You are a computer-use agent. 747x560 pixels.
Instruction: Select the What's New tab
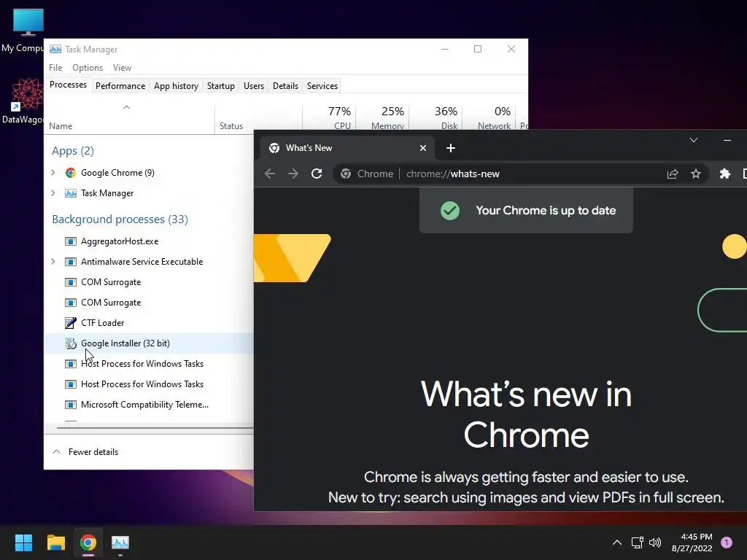coord(348,148)
